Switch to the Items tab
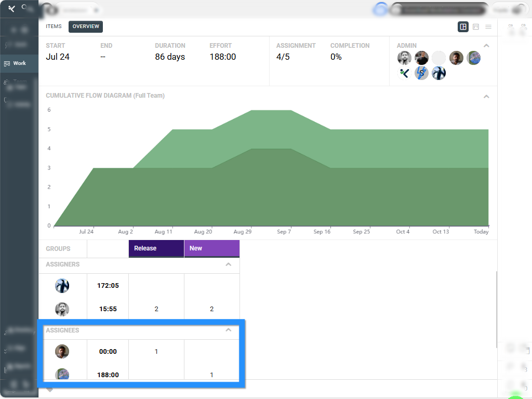 (x=54, y=26)
